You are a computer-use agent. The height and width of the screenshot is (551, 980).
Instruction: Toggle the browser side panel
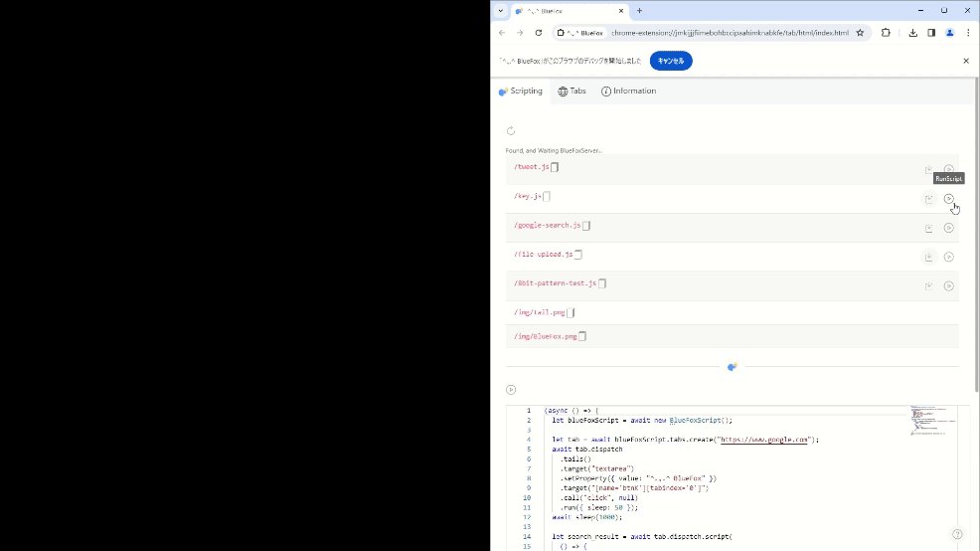931,33
